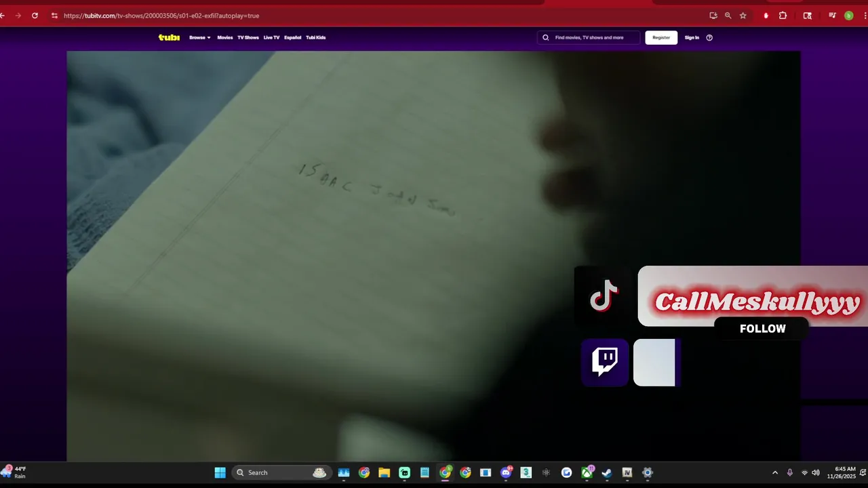
Task: Open File Explorer from the taskbar
Action: [384, 472]
